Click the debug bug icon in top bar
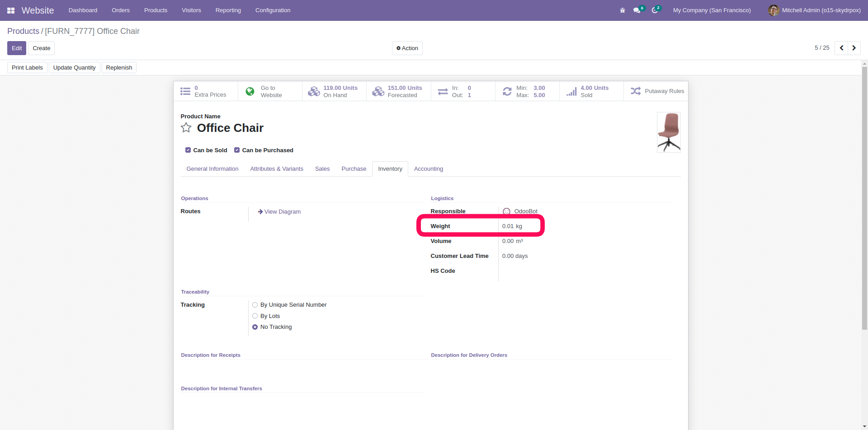Image resolution: width=868 pixels, height=430 pixels. [623, 10]
